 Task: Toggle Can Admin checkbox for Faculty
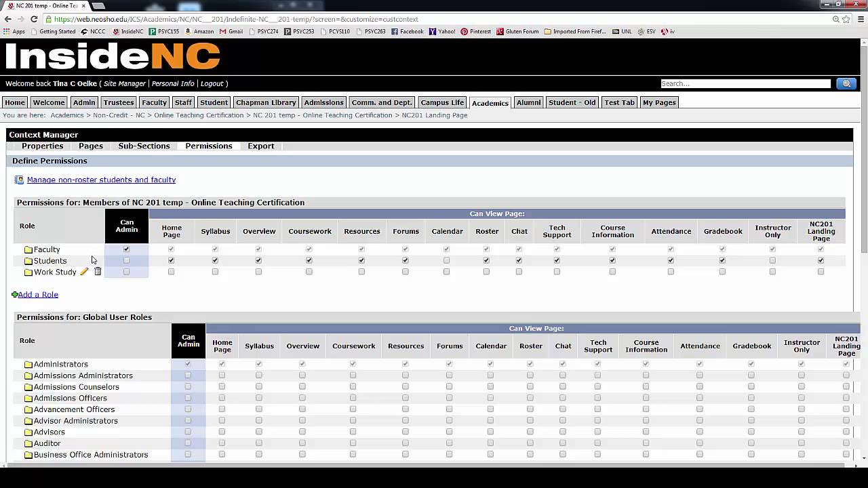126,249
